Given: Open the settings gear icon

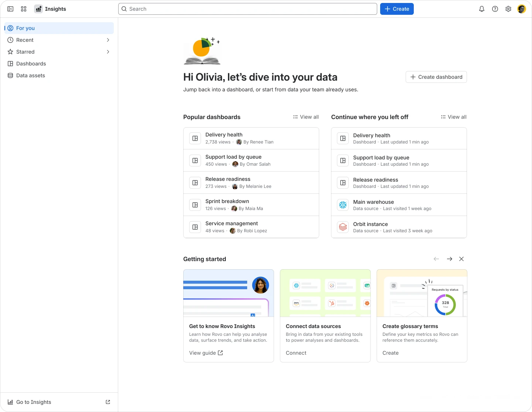Looking at the screenshot, I should point(508,9).
